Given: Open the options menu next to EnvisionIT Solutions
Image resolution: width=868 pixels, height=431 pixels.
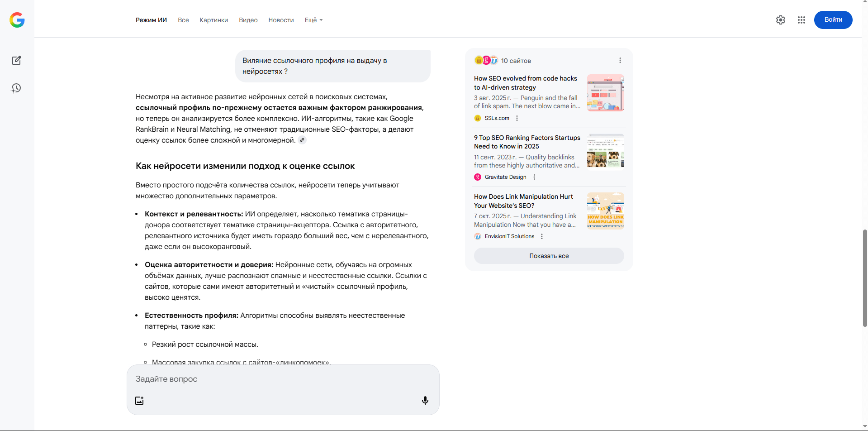Looking at the screenshot, I should tap(542, 236).
